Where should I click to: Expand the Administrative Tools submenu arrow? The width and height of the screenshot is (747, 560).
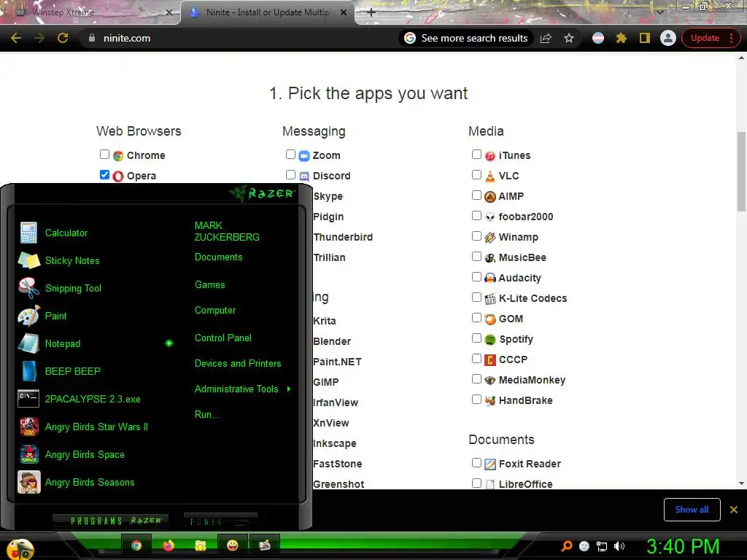(289, 389)
